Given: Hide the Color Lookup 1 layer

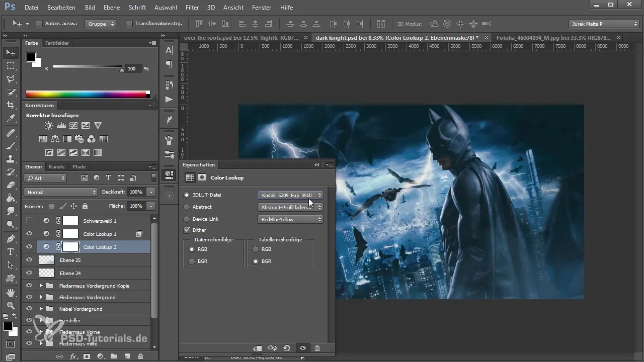Looking at the screenshot, I should (29, 233).
